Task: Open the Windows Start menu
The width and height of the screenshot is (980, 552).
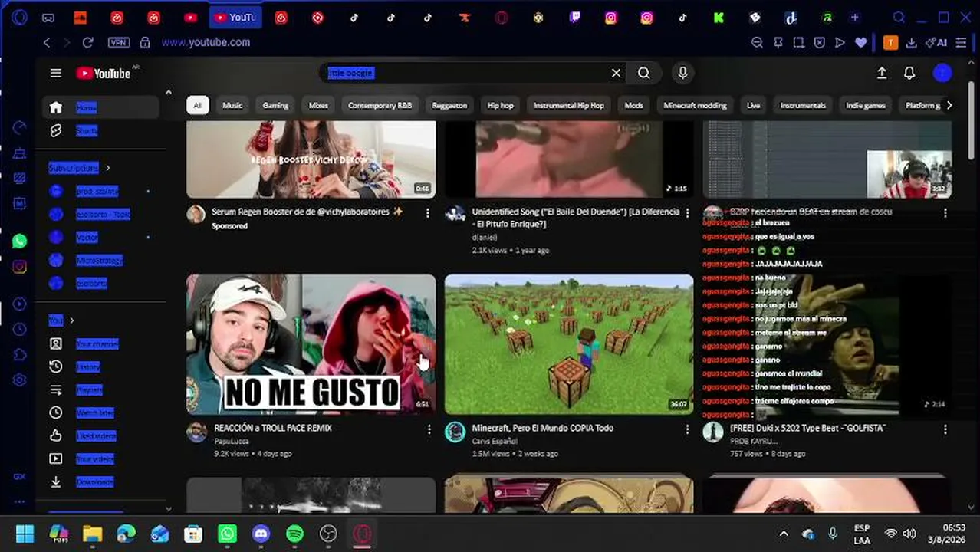Action: pyautogui.click(x=25, y=534)
